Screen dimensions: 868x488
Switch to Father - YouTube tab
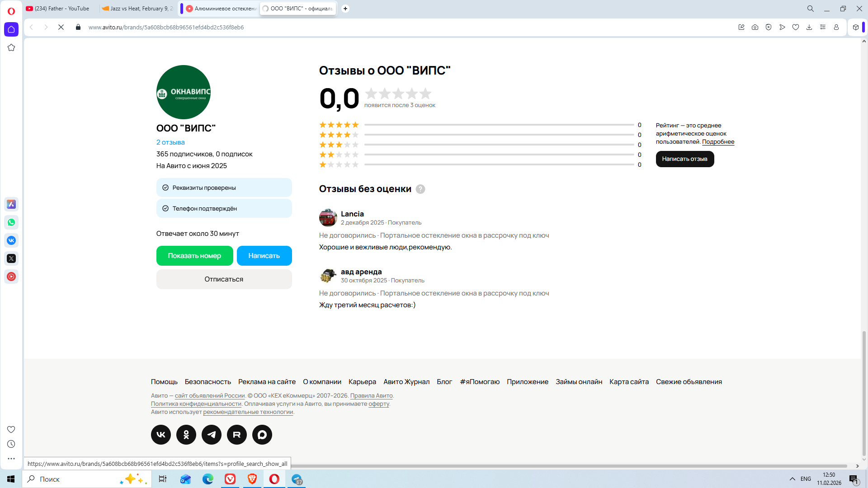click(x=59, y=9)
